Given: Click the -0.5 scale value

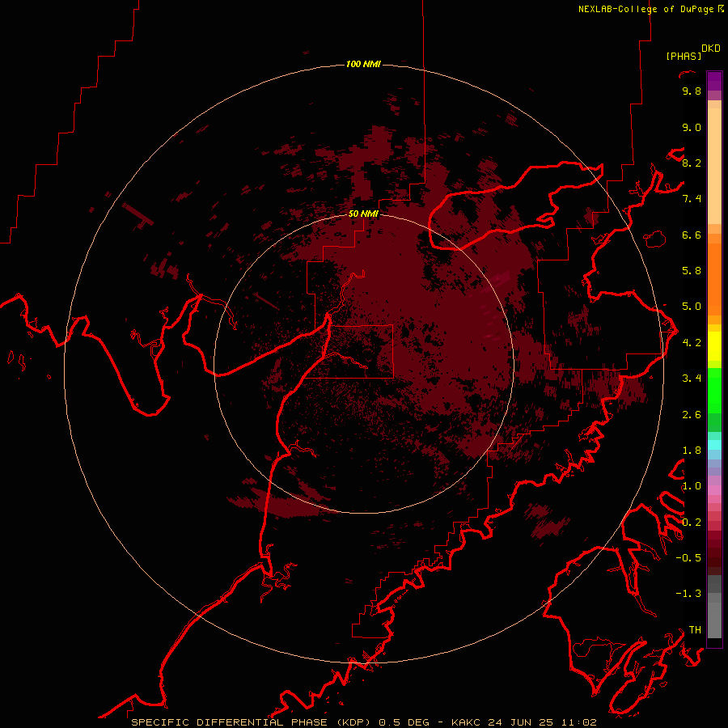Looking at the screenshot, I should (688, 558).
